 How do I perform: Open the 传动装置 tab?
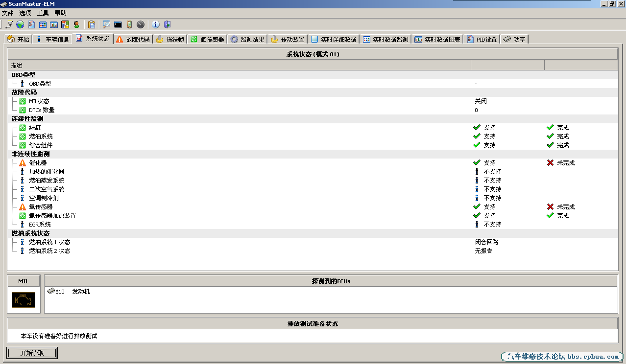[288, 39]
